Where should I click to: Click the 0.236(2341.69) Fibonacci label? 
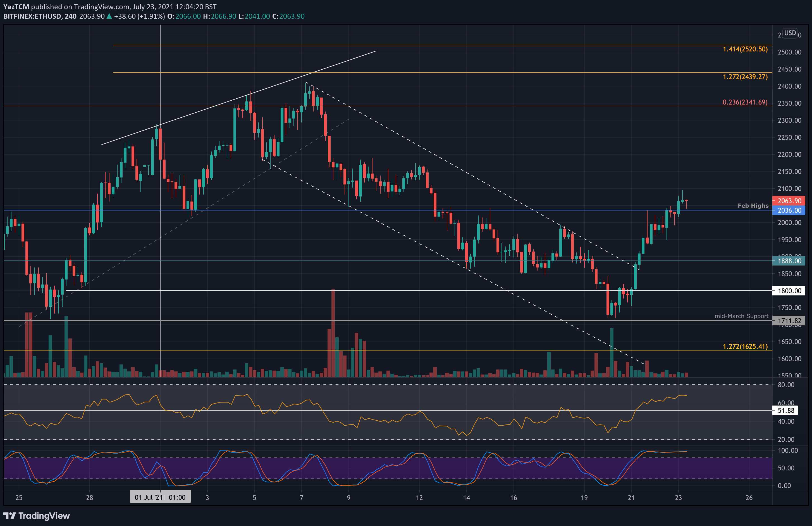pos(745,102)
